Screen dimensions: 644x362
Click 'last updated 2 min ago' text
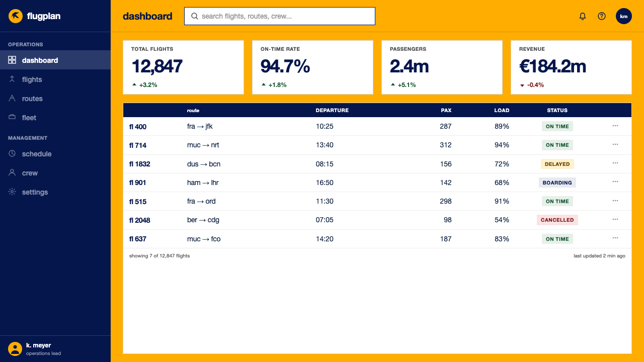[x=599, y=256]
